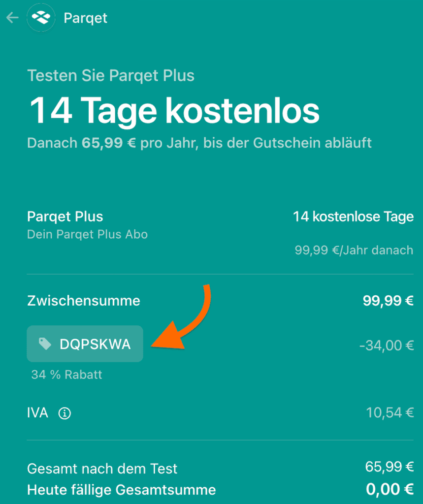This screenshot has height=504, width=423.
Task: Select the "99,99 €/Jahr danach" price note
Action: 354,250
